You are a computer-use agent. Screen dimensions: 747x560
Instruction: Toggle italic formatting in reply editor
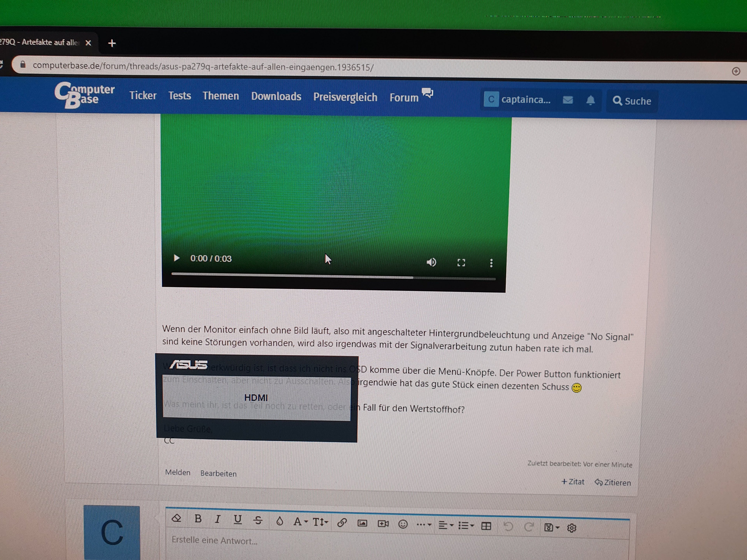(218, 519)
